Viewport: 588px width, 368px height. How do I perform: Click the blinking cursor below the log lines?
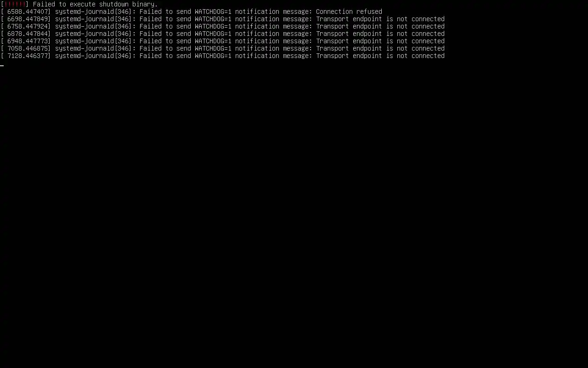2,65
